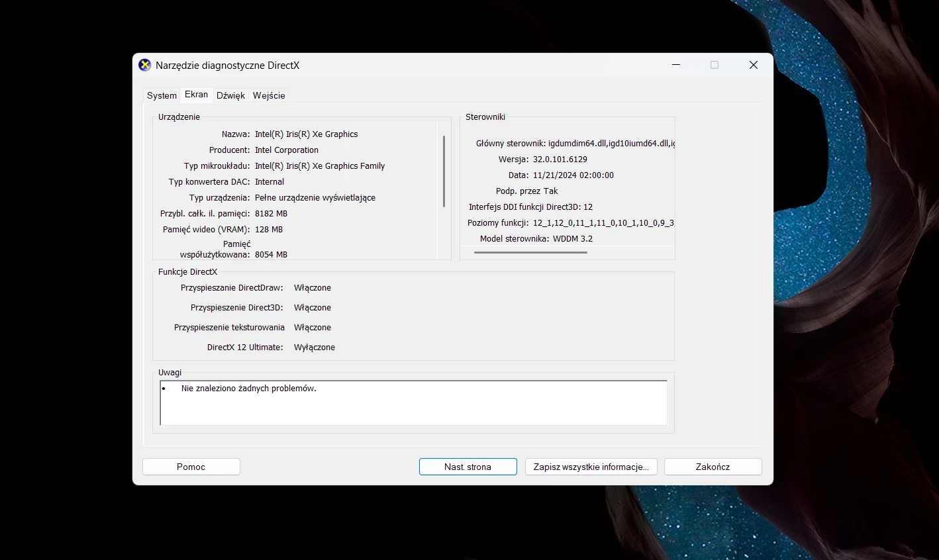Click Intel(R) Iris(R) Xe Graphics Family value

[320, 166]
